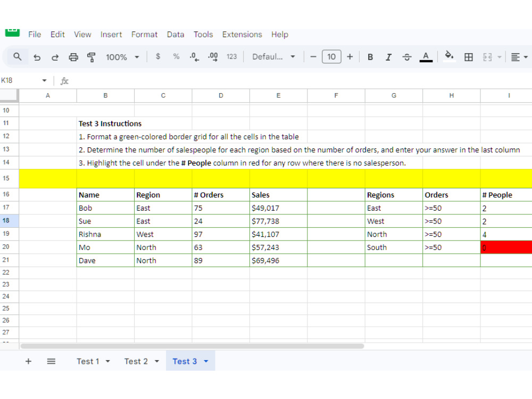This screenshot has width=532, height=399.
Task: Open the fill color paint bucket
Action: pos(449,56)
